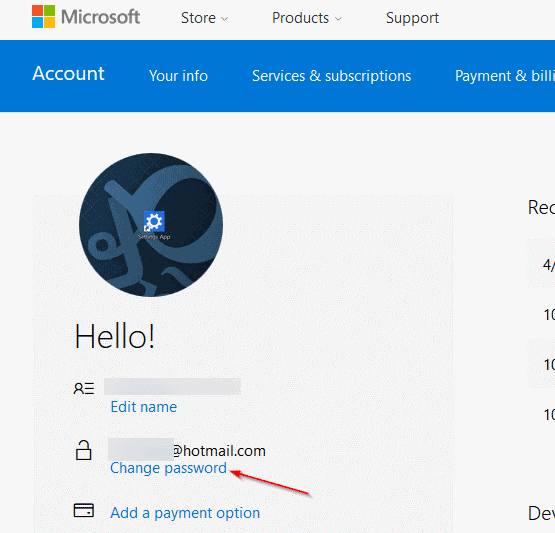Switch to the Your info tab
This screenshot has width=555, height=533.
click(178, 76)
